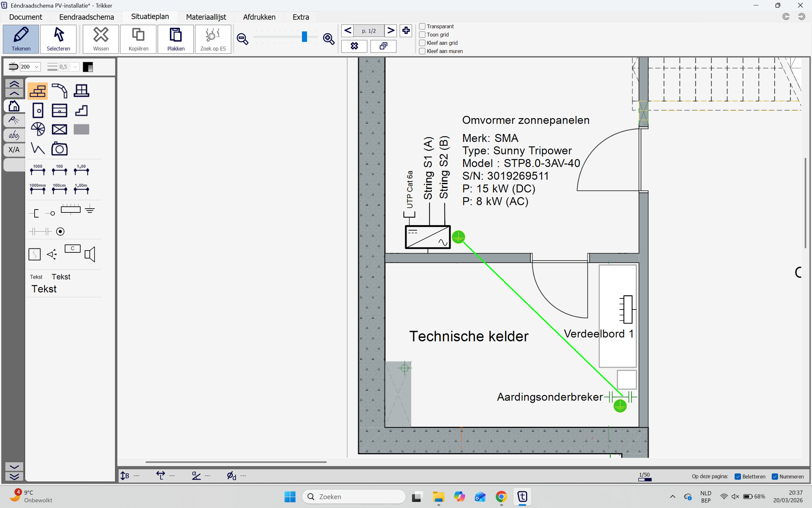This screenshot has height=508, width=812.
Task: Click the zoom in magnifier icon
Action: click(x=329, y=39)
